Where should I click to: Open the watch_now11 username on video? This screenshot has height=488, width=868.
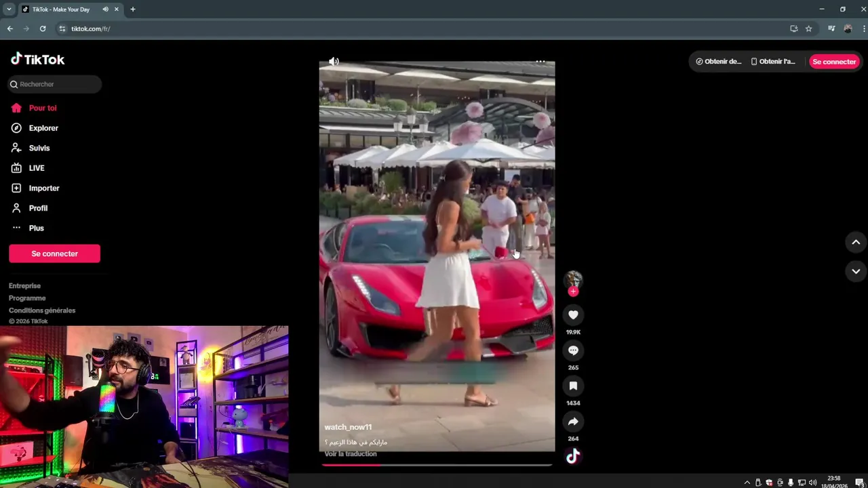tap(348, 427)
